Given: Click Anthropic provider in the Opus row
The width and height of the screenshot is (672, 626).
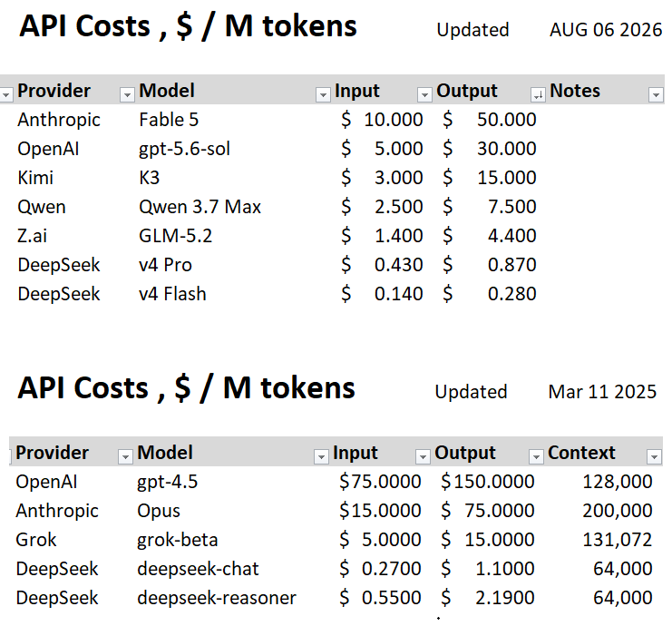Looking at the screenshot, I should pyautogui.click(x=57, y=511).
